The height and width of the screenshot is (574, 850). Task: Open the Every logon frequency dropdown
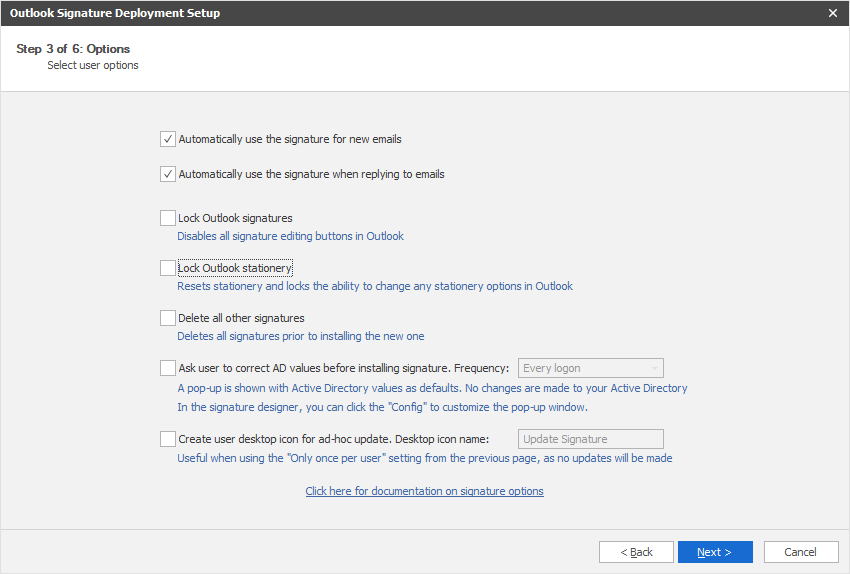click(591, 368)
